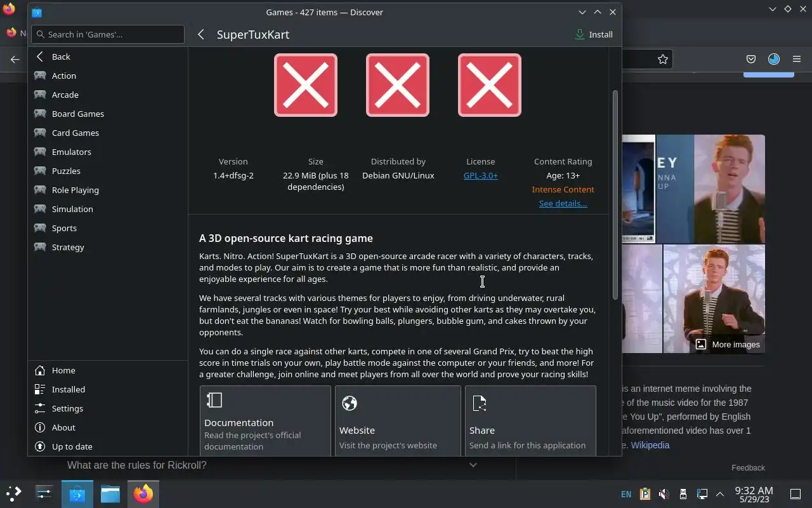Open the Installed apps page
Image resolution: width=812 pixels, height=508 pixels.
108,389
